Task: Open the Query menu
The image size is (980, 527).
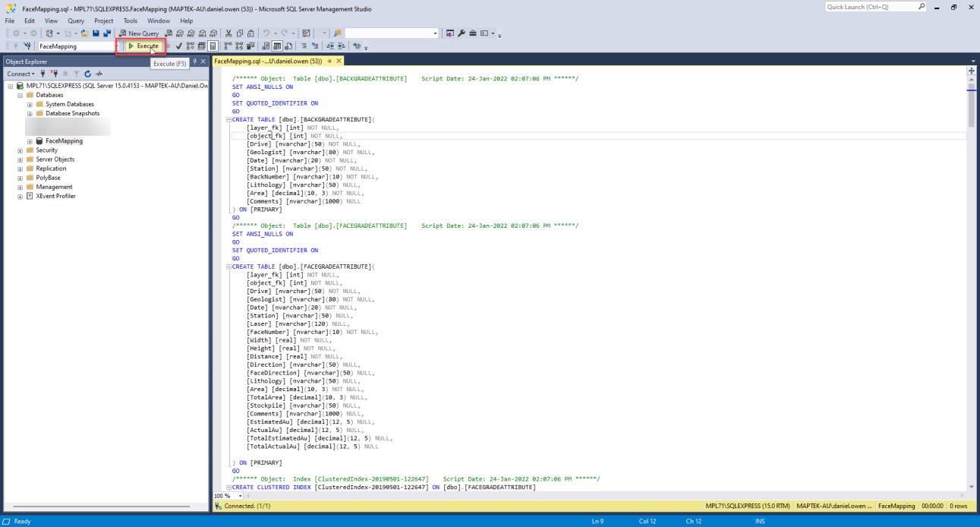Action: click(76, 21)
